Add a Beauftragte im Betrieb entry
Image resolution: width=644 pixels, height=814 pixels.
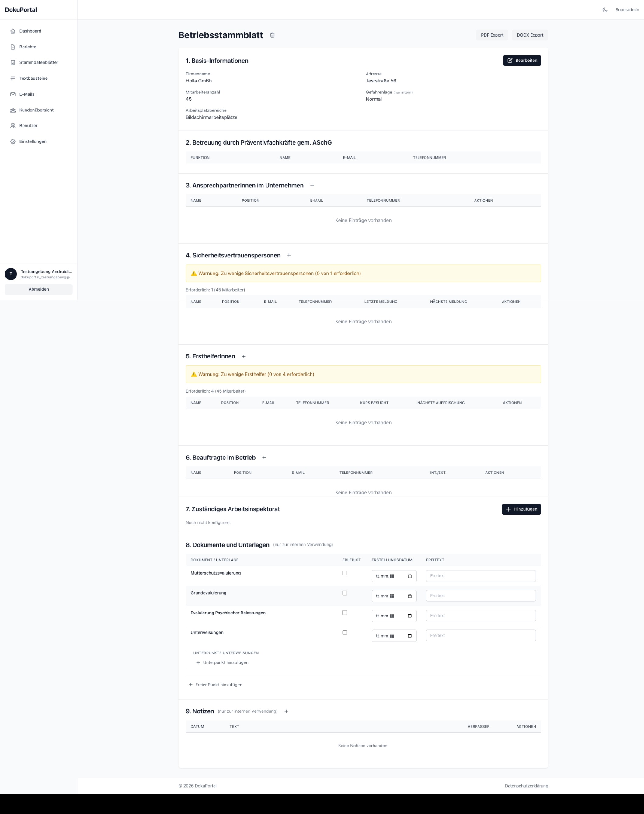pos(264,458)
